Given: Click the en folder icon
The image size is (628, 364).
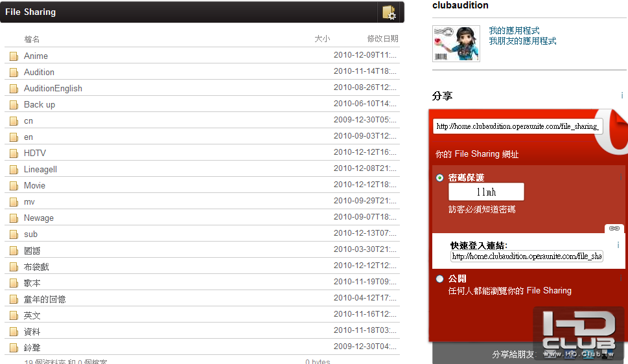Looking at the screenshot, I should click(x=14, y=137).
